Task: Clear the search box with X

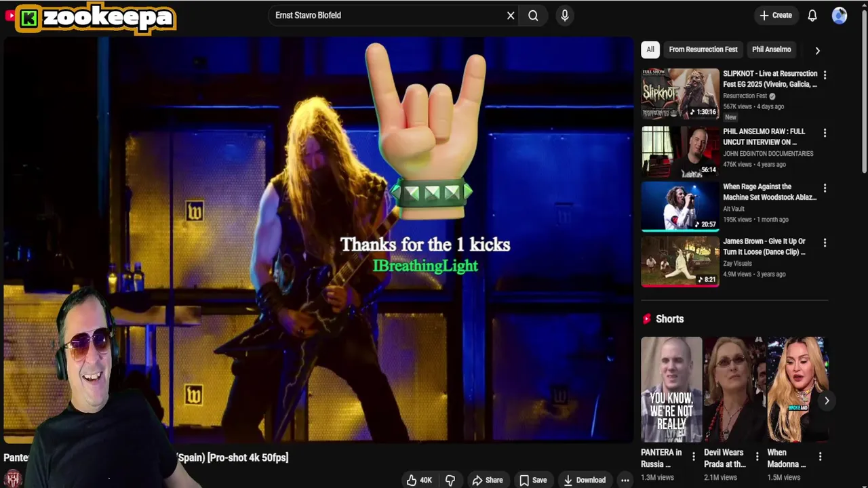Action: (511, 16)
